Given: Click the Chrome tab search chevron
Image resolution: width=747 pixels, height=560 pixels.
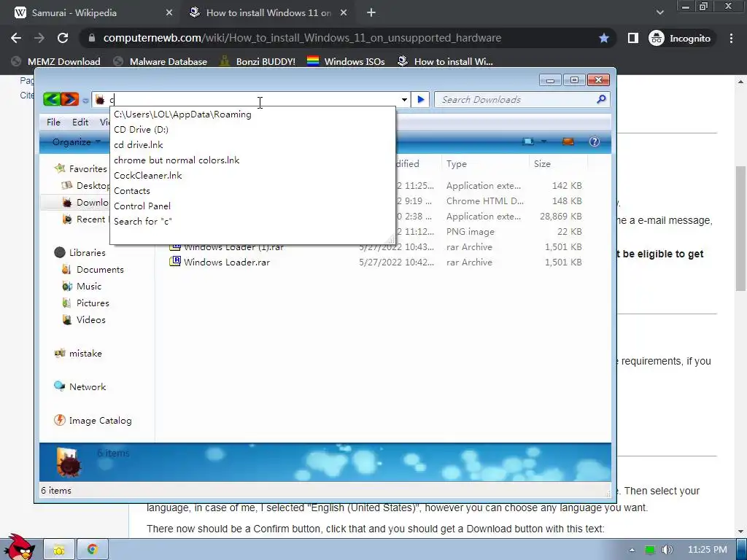Looking at the screenshot, I should click(659, 13).
